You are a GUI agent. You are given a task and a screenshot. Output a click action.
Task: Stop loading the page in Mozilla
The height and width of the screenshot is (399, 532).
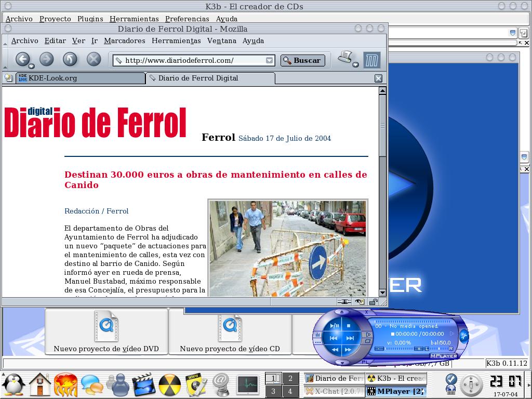pos(94,59)
